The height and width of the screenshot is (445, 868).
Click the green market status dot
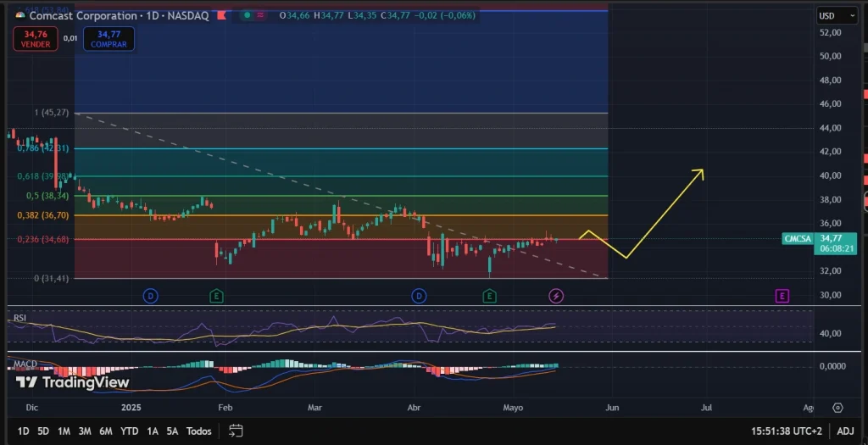247,15
